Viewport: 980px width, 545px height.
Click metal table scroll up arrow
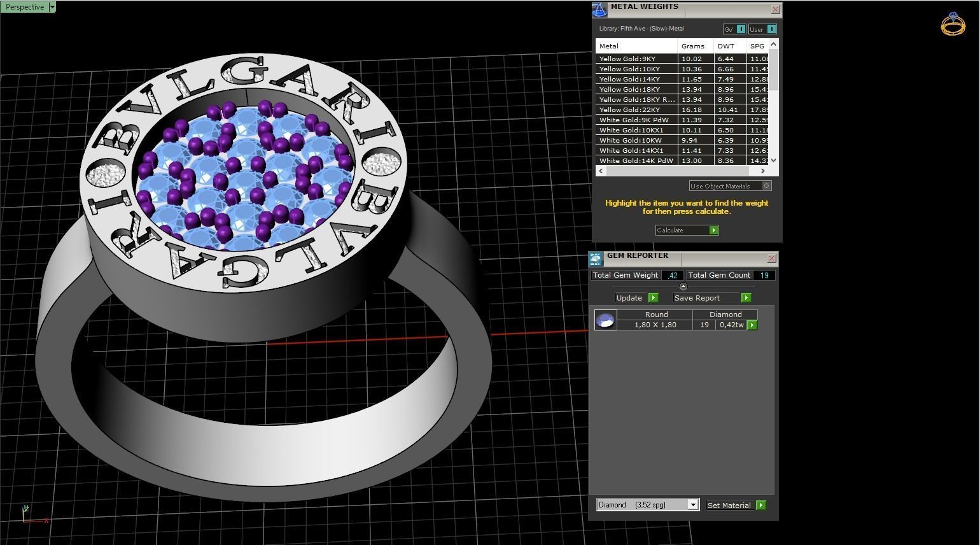pos(774,44)
